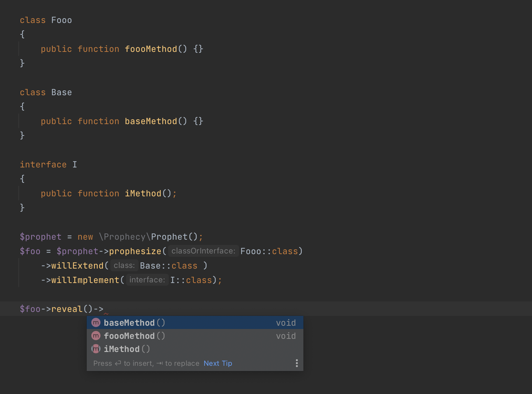Click the method icon beside foooMethod suggestion
532x394 pixels.
click(96, 336)
